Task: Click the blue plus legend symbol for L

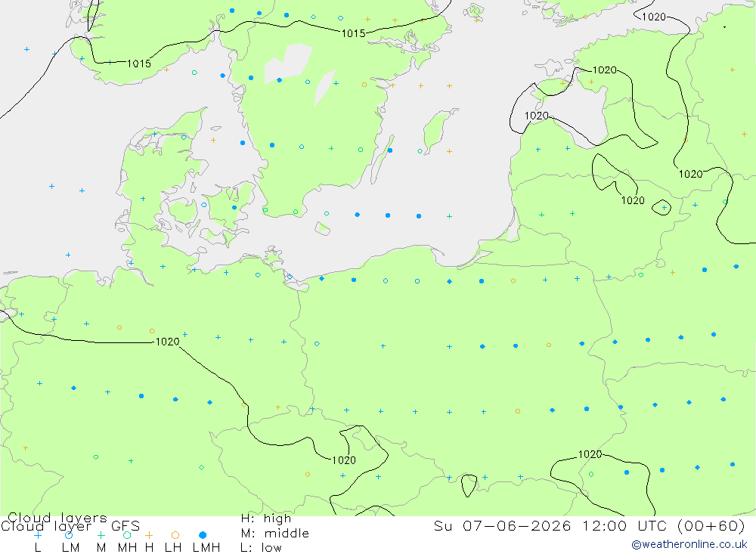Action: click(x=38, y=535)
